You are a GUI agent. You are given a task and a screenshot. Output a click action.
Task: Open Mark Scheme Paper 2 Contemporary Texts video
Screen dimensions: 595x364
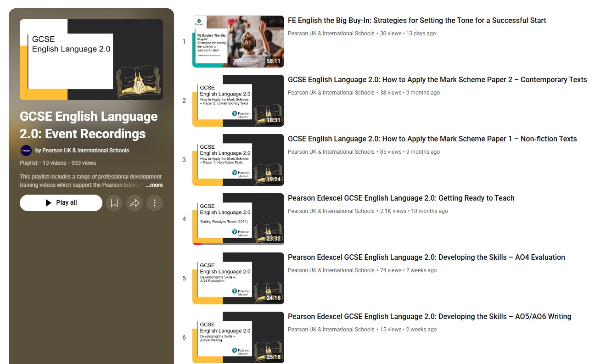[437, 80]
